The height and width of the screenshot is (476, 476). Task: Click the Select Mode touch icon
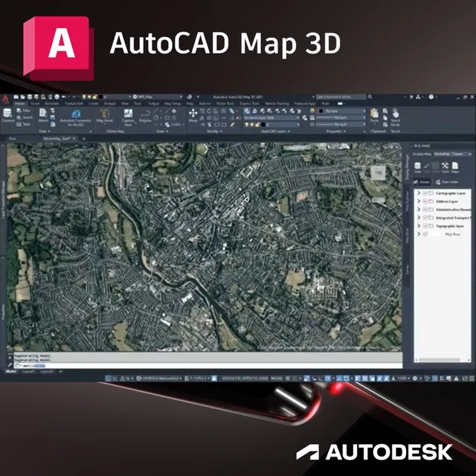click(395, 117)
